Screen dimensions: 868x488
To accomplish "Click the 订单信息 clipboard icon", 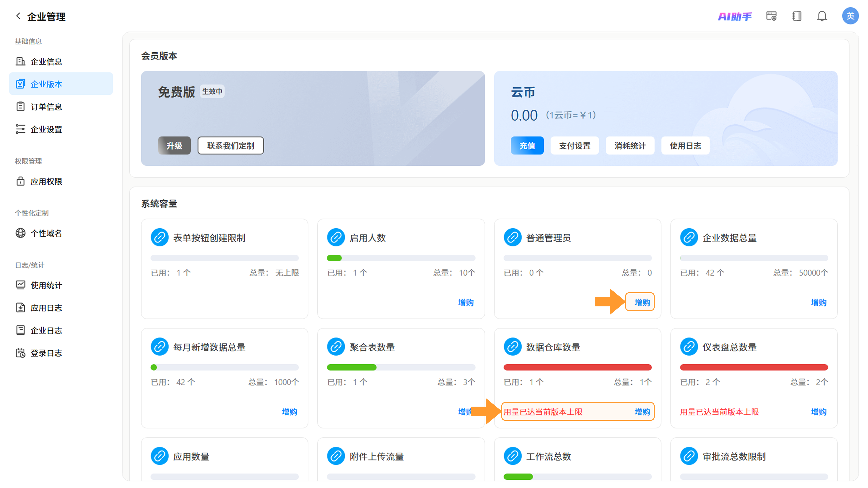I will [21, 106].
